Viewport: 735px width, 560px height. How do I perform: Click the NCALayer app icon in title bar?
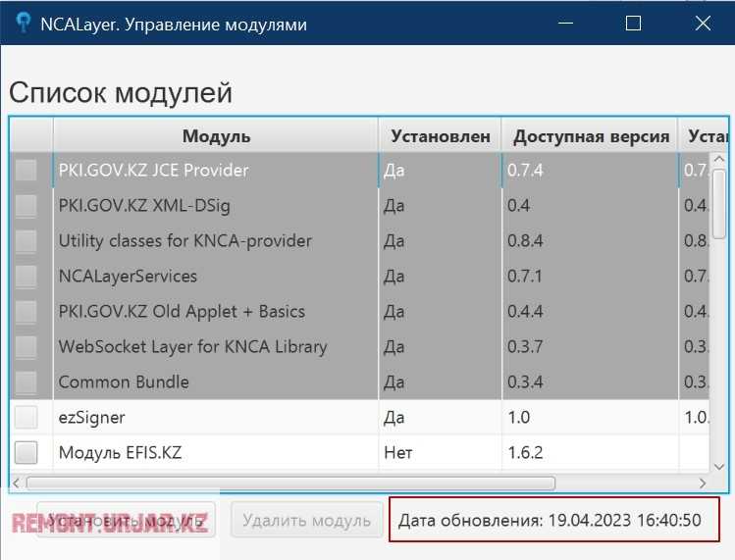point(23,22)
